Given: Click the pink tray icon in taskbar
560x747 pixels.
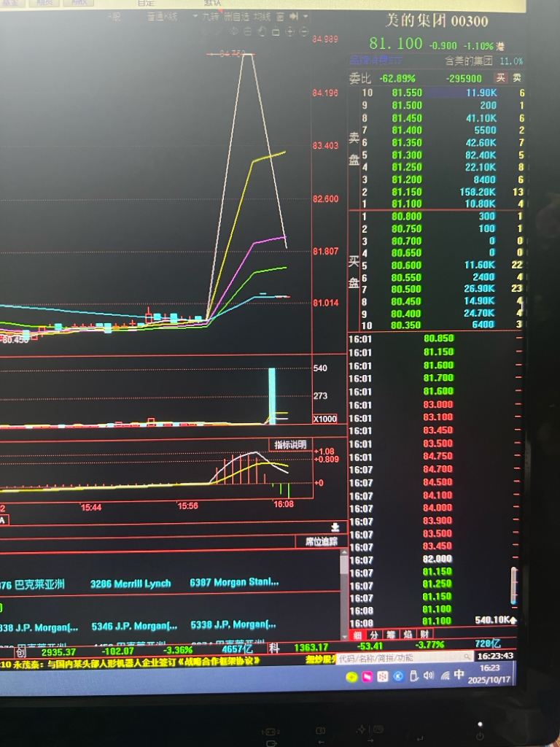Looking at the screenshot, I should click(367, 677).
